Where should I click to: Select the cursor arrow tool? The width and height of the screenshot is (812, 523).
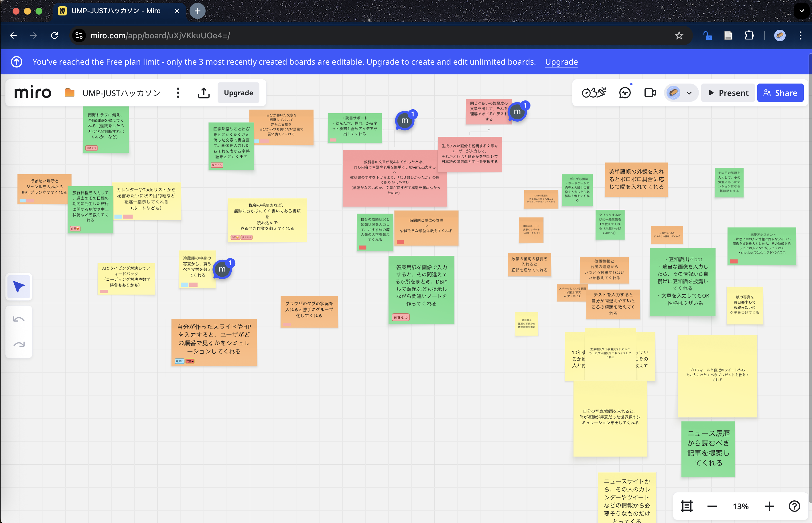coord(19,287)
